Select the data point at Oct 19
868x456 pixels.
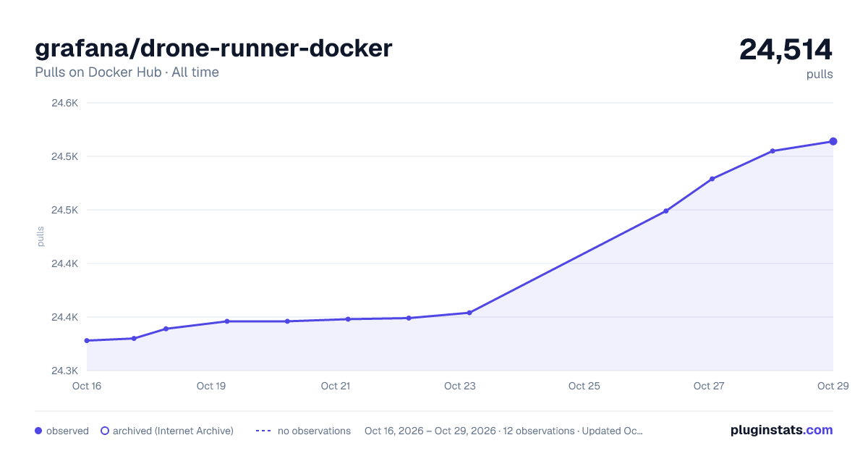point(227,321)
